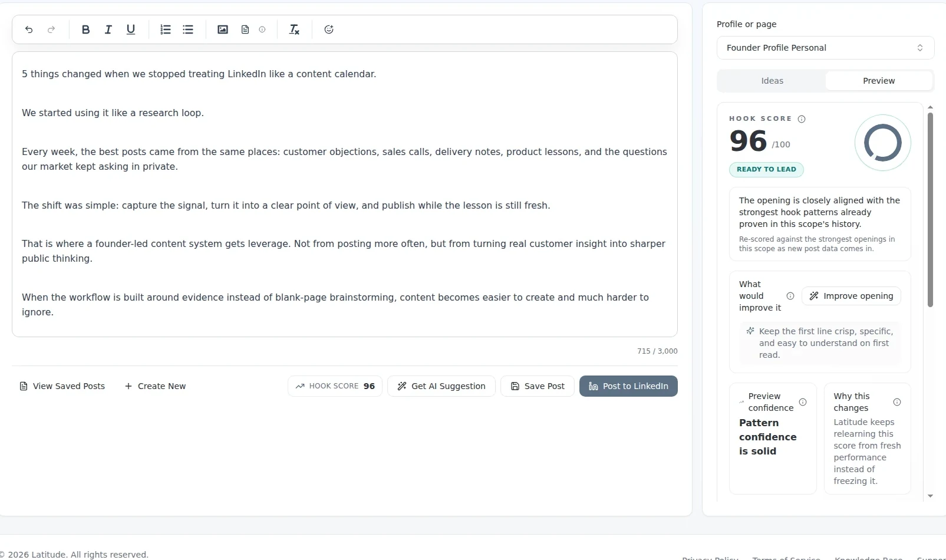This screenshot has width=946, height=560.
Task: Switch to the Ideas tab
Action: (772, 81)
